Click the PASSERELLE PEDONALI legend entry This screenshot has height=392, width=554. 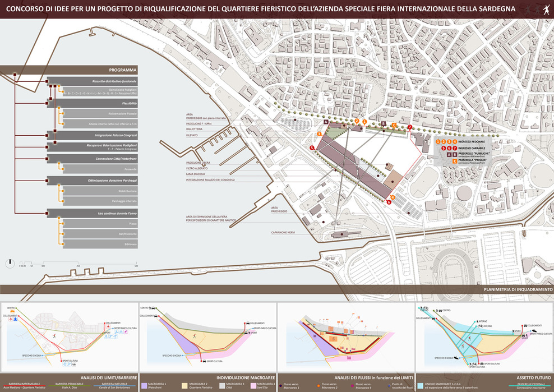pyautogui.click(x=530, y=386)
